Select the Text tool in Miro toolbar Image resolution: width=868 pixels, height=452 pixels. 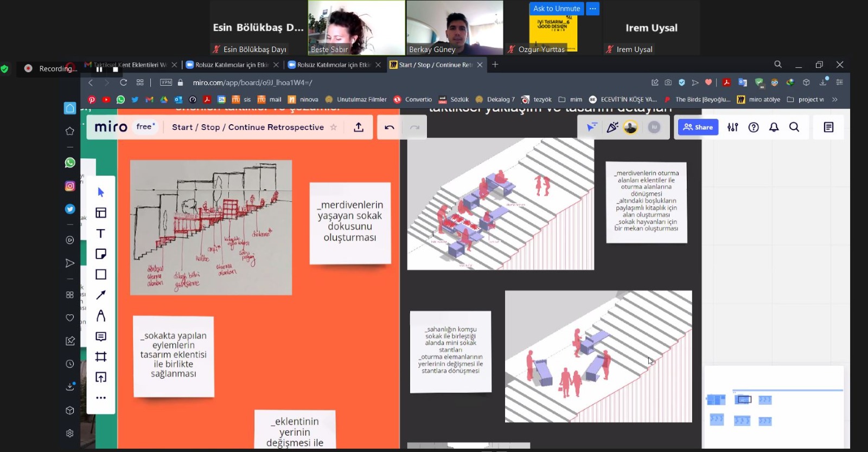coord(101,234)
